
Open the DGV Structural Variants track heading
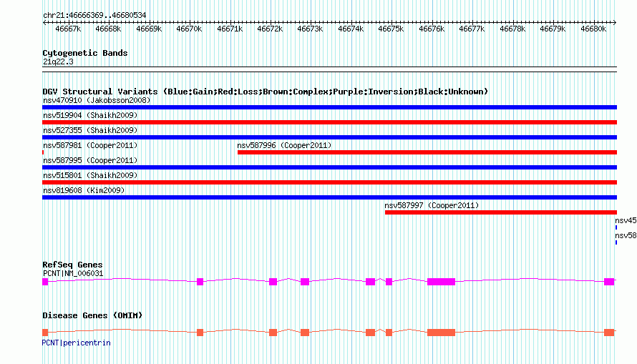coord(266,92)
